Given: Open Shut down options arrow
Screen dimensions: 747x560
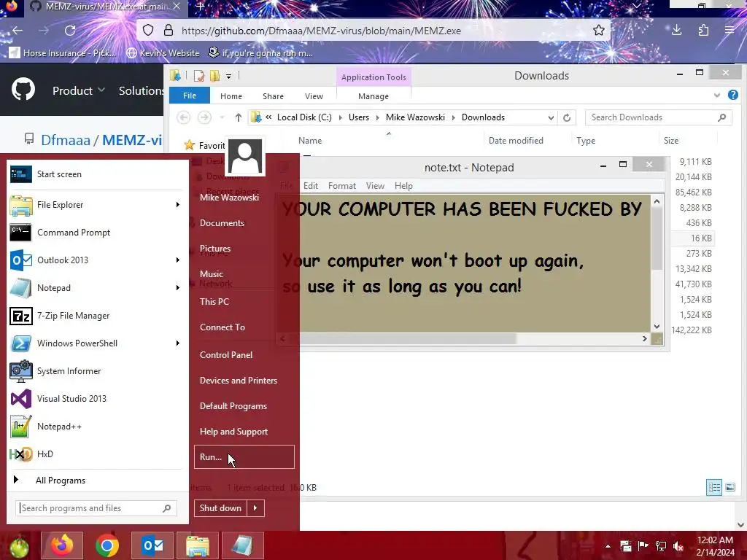Looking at the screenshot, I should click(x=255, y=508).
